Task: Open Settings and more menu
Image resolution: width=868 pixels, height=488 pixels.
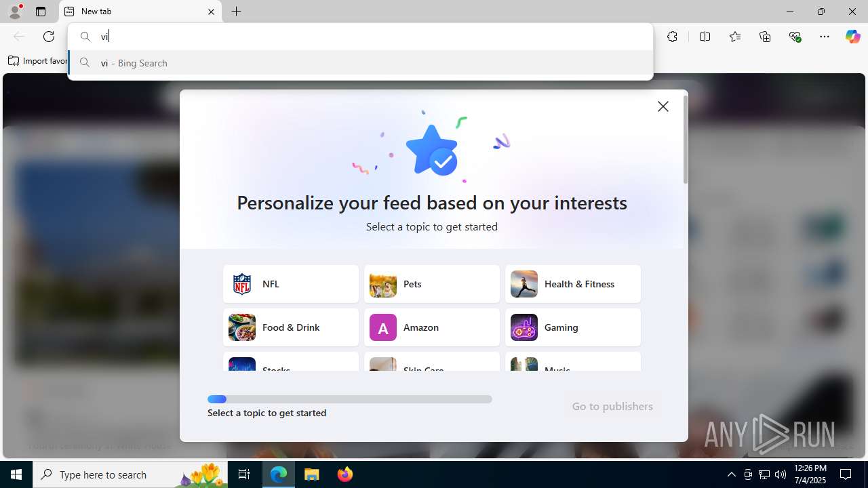Action: pyautogui.click(x=825, y=37)
